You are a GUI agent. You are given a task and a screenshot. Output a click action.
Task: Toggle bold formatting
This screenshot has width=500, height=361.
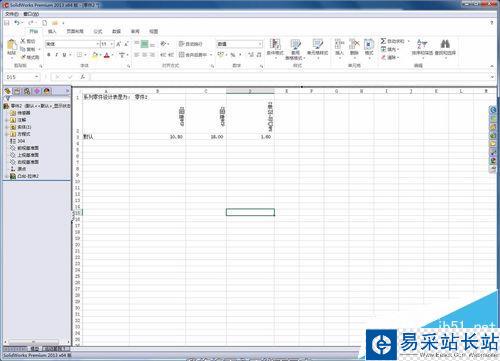pos(49,55)
